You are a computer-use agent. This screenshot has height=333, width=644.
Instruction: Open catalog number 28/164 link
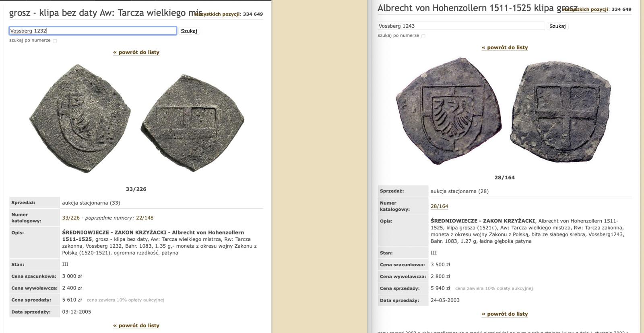pyautogui.click(x=439, y=206)
